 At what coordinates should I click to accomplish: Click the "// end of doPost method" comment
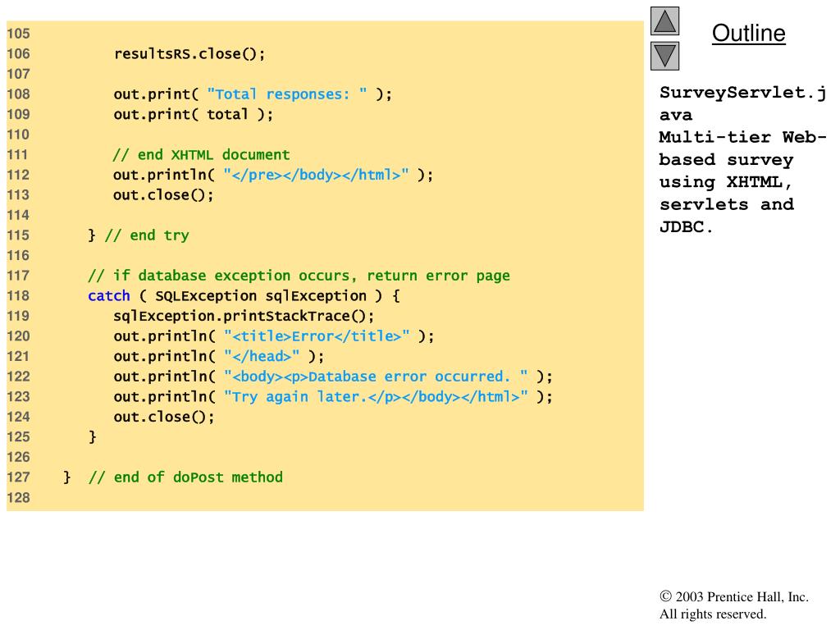click(x=185, y=477)
